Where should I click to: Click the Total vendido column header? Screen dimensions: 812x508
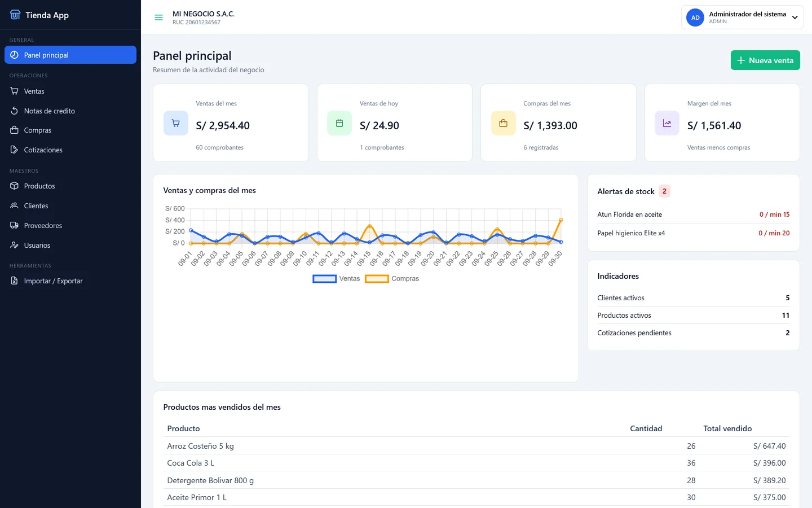click(727, 428)
